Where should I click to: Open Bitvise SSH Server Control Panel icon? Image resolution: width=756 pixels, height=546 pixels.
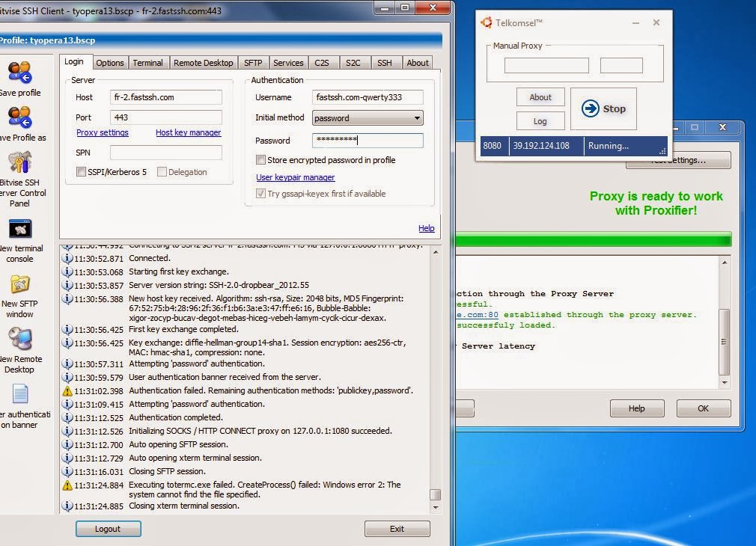19,162
